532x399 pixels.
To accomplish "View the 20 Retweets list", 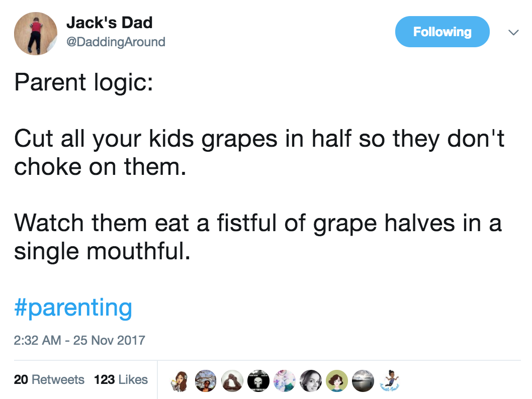I will tap(49, 380).
